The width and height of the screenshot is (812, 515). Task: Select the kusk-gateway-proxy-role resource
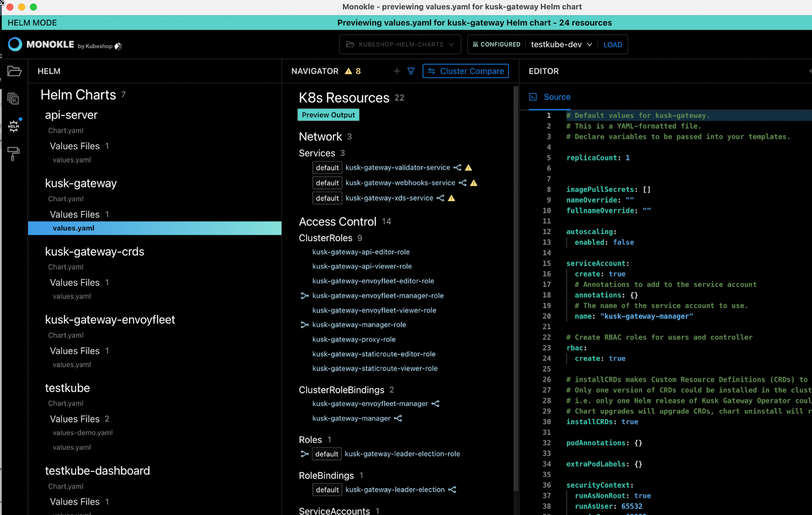[354, 339]
